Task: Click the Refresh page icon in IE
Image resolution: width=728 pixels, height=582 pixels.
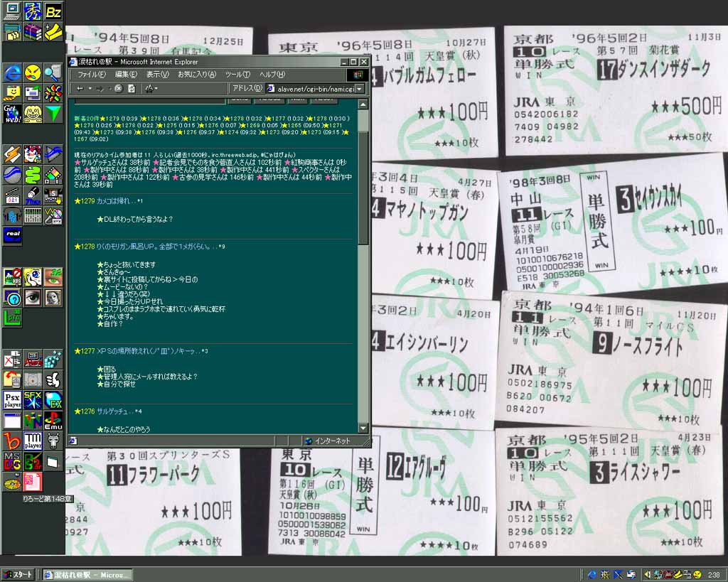Action: 132,89
